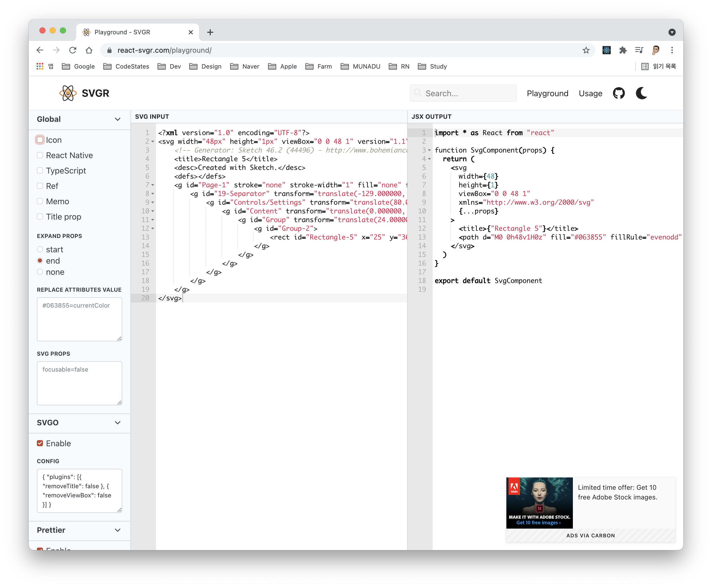
Task: Click the browser forward arrow
Action: point(56,50)
